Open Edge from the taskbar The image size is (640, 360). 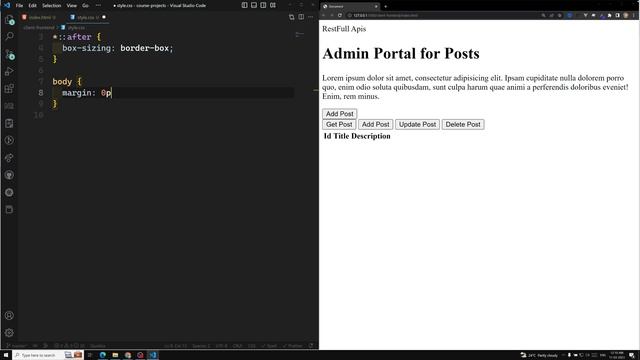(x=102, y=355)
